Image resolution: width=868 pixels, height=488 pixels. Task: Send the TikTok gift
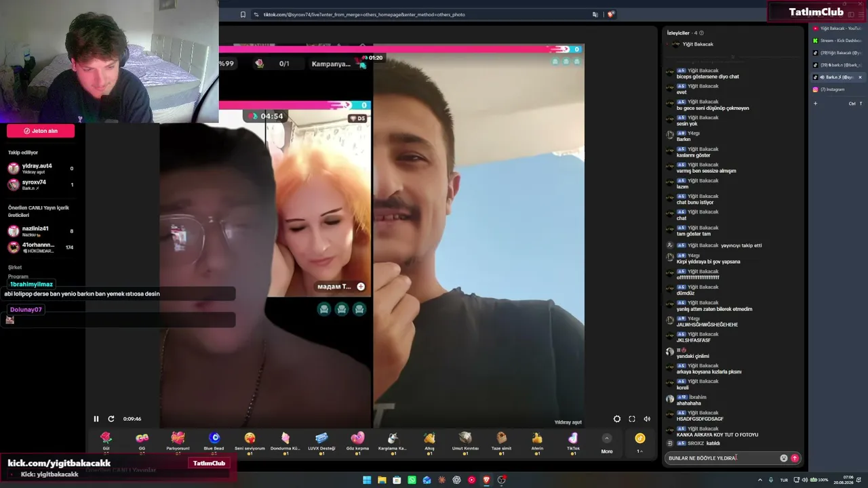click(x=573, y=442)
